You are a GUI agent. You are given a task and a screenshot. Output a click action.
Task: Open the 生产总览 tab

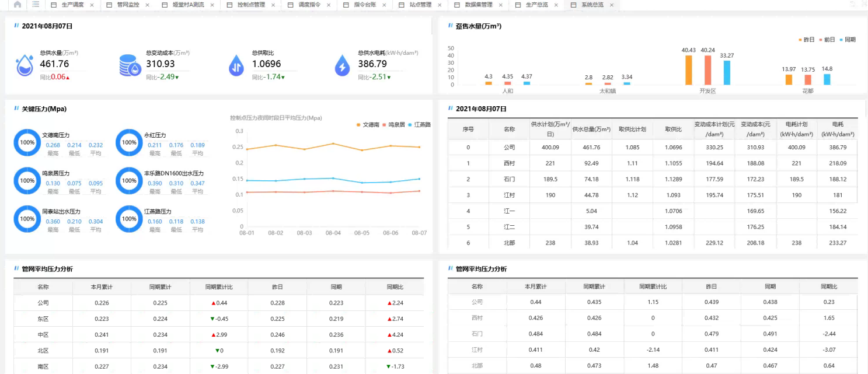(x=536, y=5)
